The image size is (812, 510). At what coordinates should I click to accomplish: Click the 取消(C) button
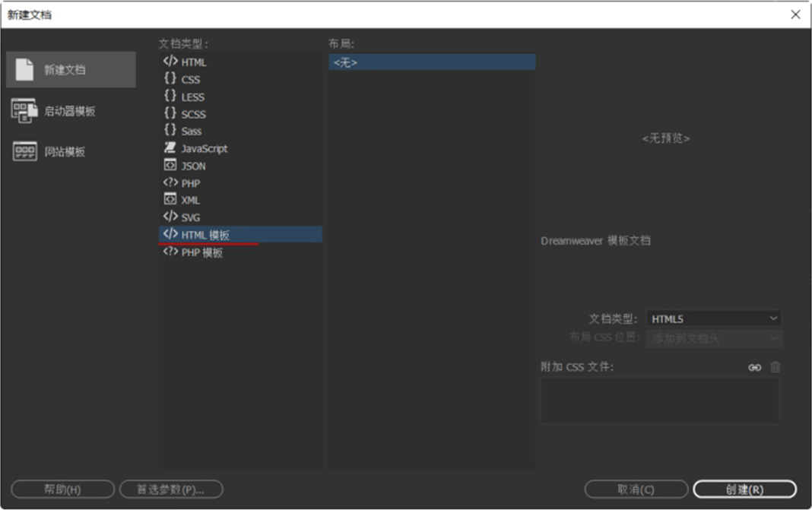pos(636,489)
